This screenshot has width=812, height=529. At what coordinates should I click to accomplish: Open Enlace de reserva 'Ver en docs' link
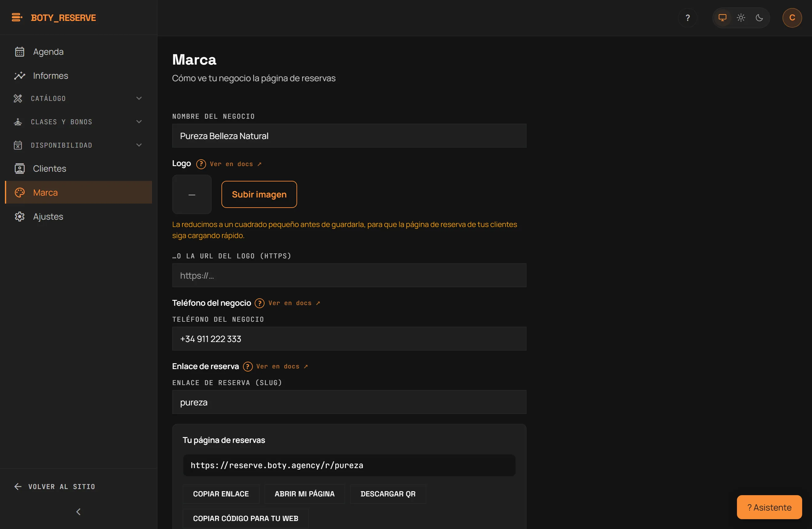pos(282,367)
